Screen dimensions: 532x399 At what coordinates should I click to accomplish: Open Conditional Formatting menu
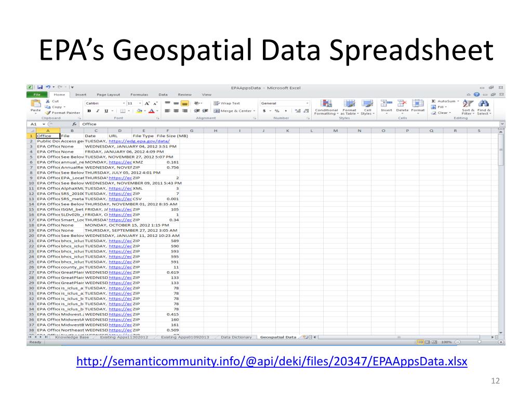[326, 107]
